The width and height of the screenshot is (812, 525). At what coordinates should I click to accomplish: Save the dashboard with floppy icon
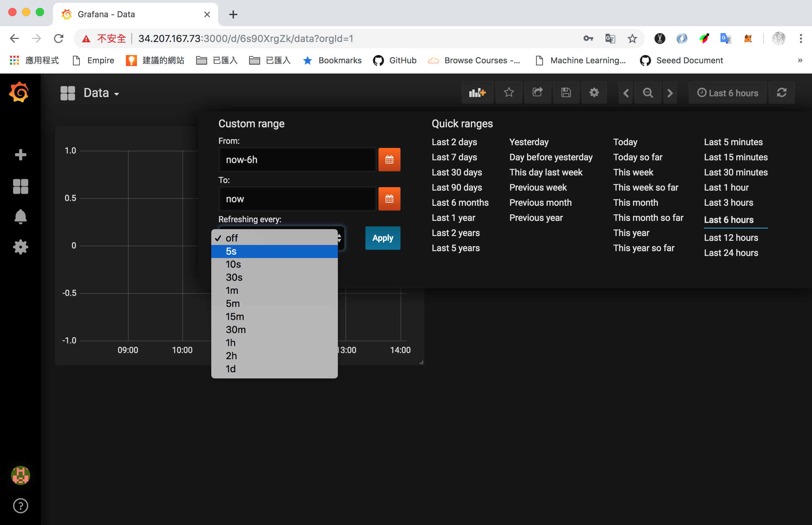(566, 93)
